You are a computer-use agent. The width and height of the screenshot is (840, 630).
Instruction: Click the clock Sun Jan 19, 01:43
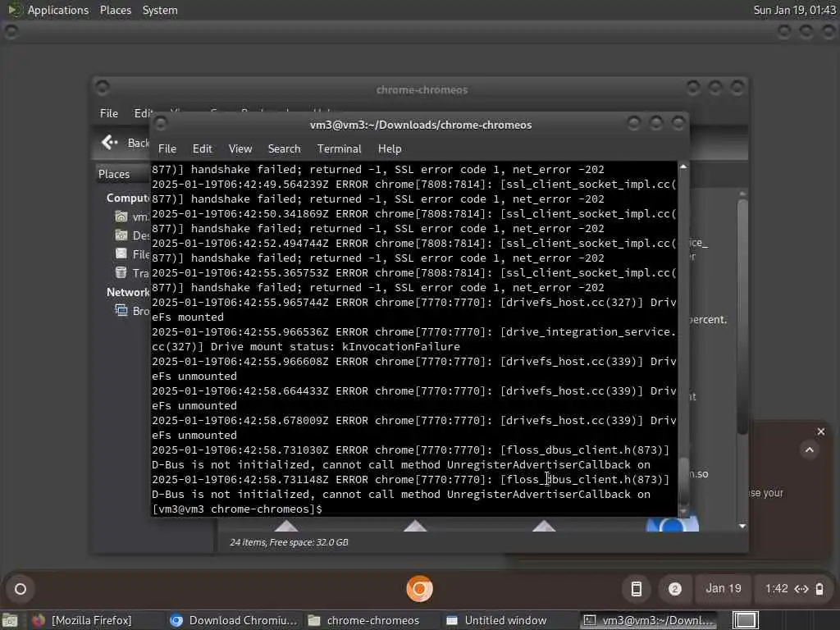point(794,10)
